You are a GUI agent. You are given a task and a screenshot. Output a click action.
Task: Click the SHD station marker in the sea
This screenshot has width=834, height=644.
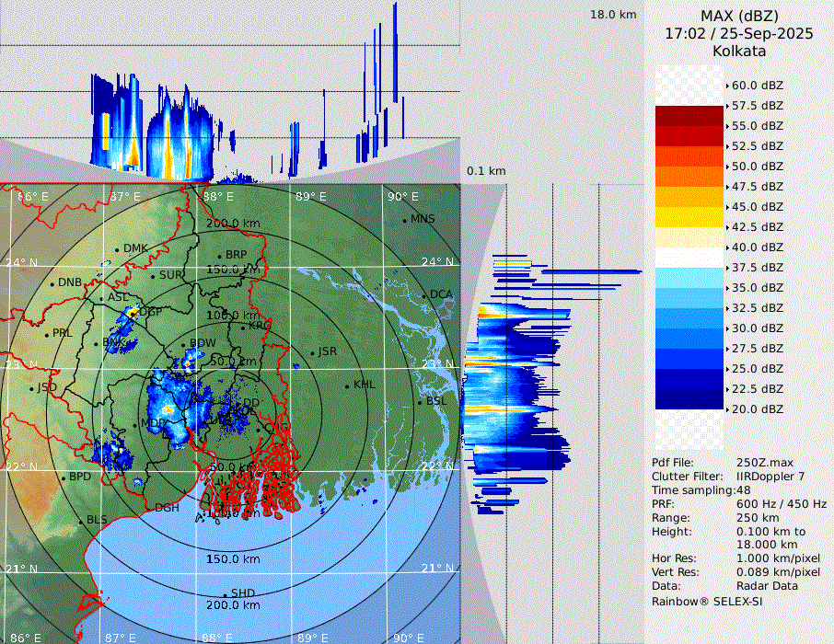(x=225, y=593)
